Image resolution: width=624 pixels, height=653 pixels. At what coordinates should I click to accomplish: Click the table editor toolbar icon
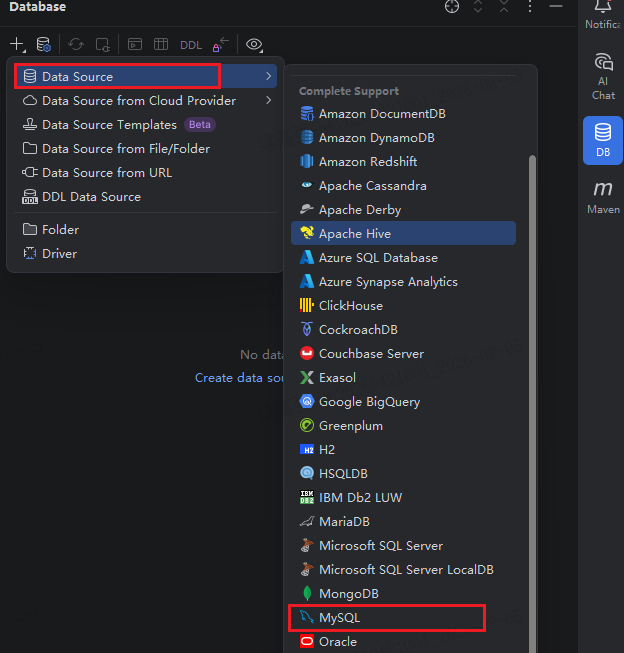[x=161, y=44]
